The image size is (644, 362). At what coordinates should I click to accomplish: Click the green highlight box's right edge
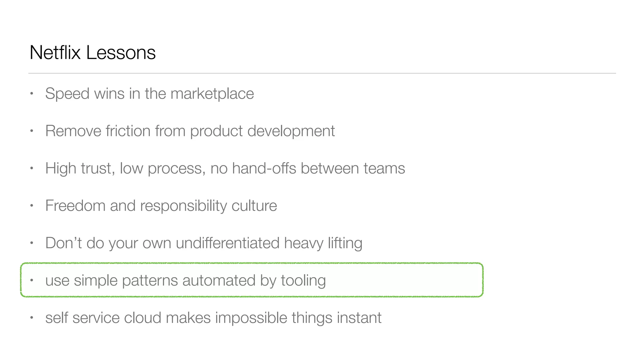coord(483,280)
